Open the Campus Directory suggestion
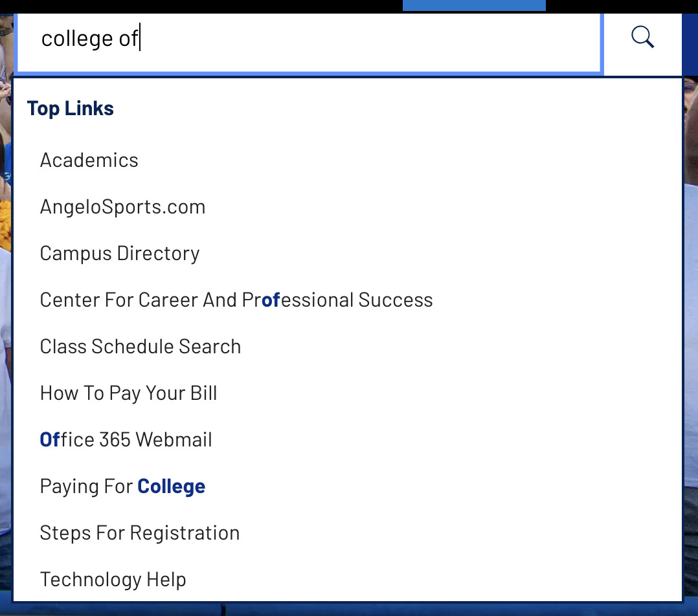 point(120,253)
